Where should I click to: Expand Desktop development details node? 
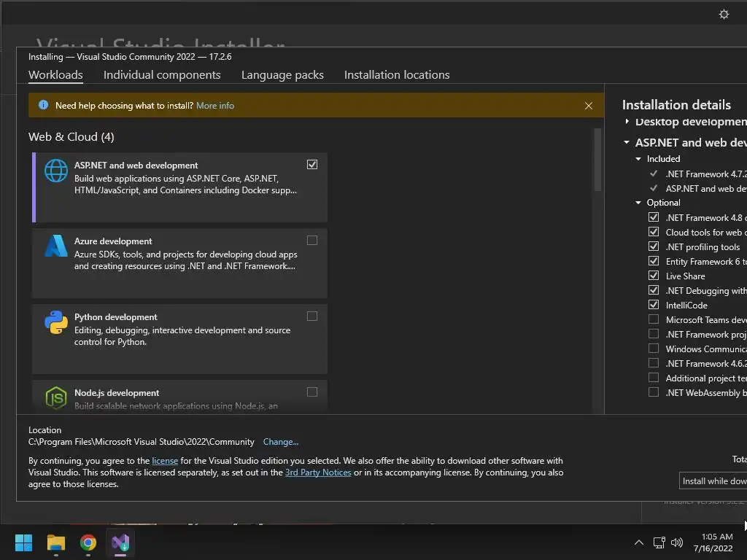[627, 122]
